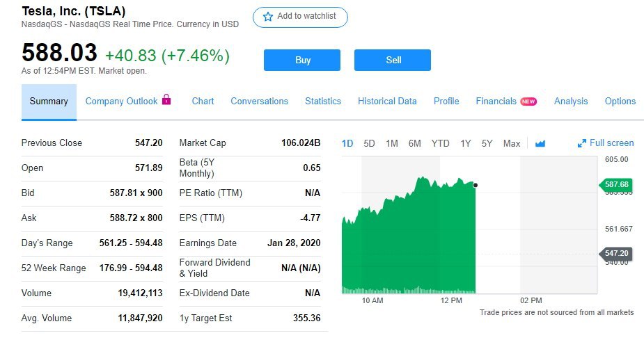644x340 pixels.
Task: Click the Forward Dividend & Yield label
Action: pyautogui.click(x=215, y=268)
